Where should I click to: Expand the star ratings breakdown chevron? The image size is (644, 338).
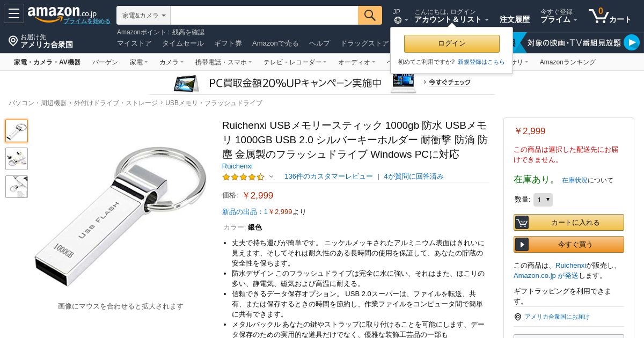tap(271, 177)
